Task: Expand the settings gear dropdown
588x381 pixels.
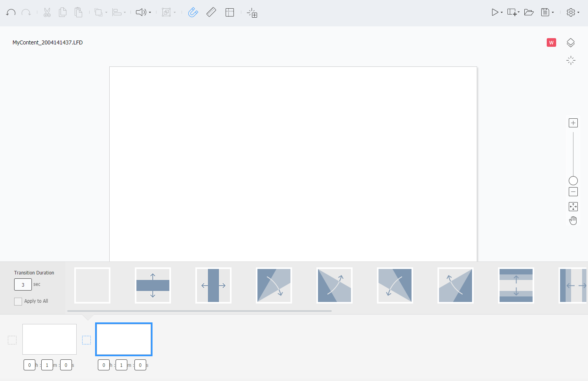Action: [578, 13]
